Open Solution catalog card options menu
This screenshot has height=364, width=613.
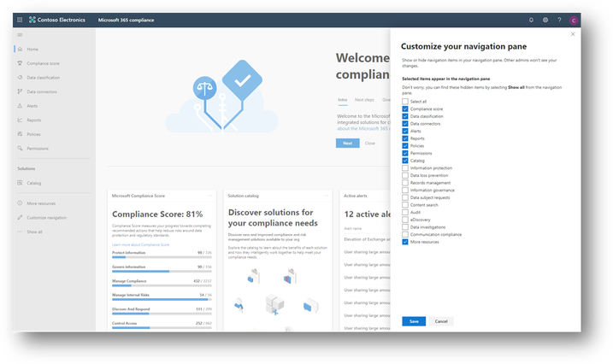[326, 196]
